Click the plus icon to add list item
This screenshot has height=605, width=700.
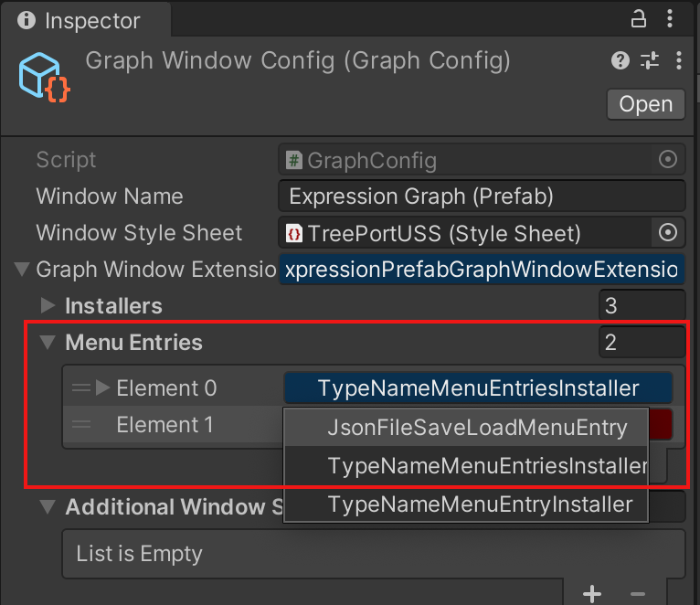click(592, 594)
